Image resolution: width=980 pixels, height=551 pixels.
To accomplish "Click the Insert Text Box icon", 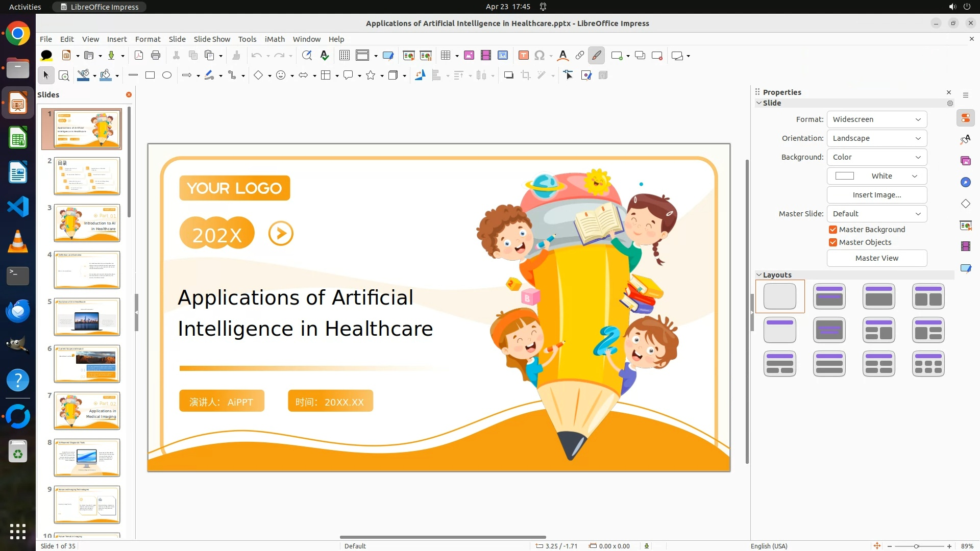I will point(523,56).
